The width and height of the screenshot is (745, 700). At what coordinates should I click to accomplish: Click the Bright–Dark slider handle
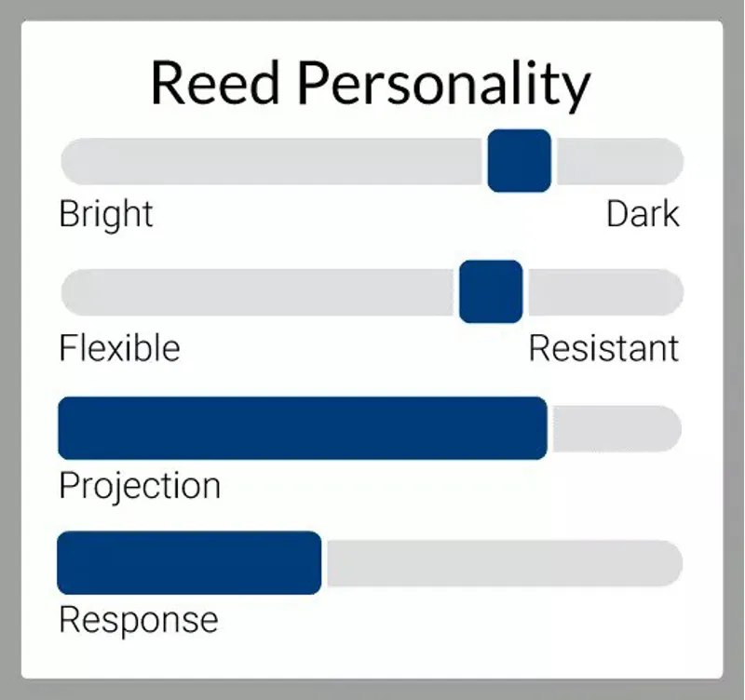(x=519, y=161)
